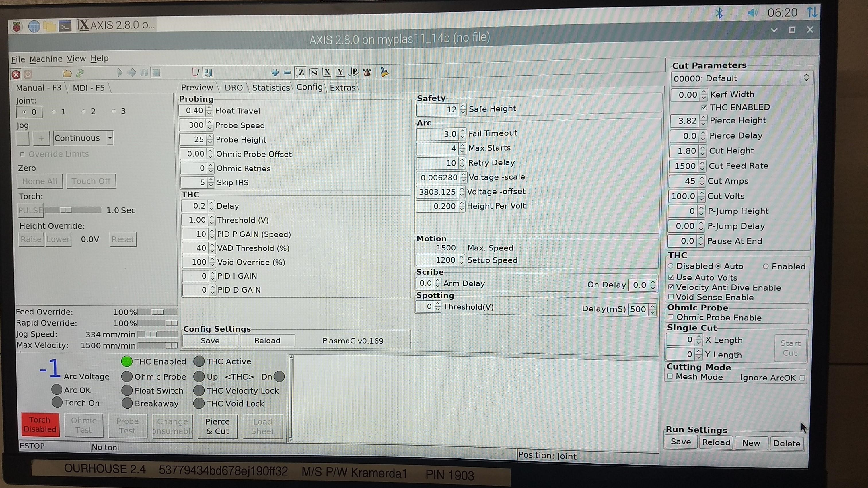The width and height of the screenshot is (868, 488).
Task: Select the THC Enabled radio option
Action: point(766,266)
